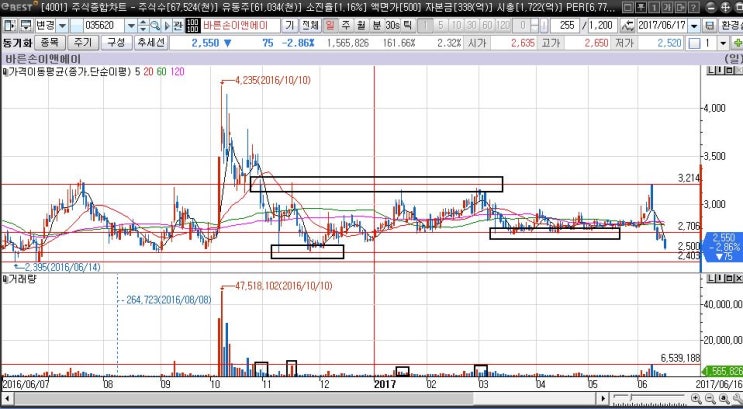Click the 종목 sync button

pyautogui.click(x=49, y=43)
